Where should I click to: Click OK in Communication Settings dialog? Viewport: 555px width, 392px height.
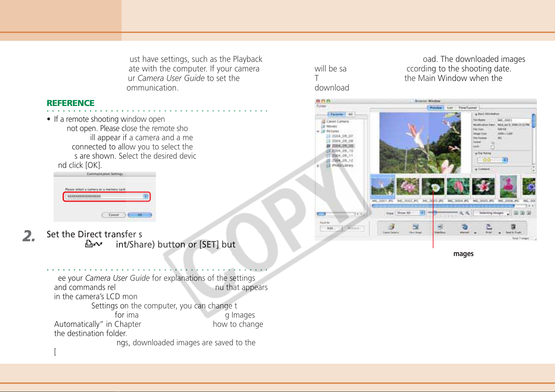[140, 215]
